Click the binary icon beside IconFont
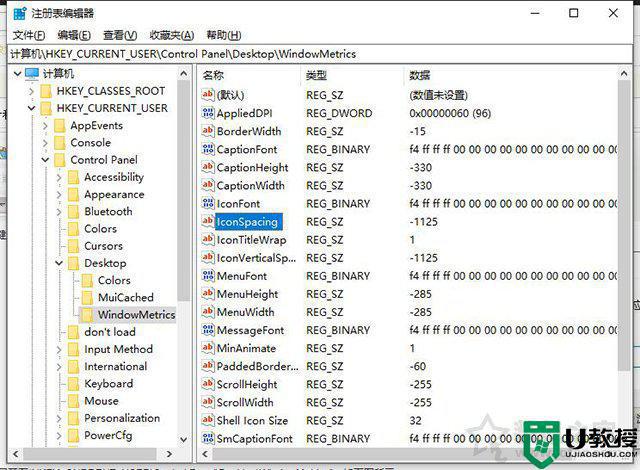This screenshot has width=640, height=470. pyautogui.click(x=208, y=203)
